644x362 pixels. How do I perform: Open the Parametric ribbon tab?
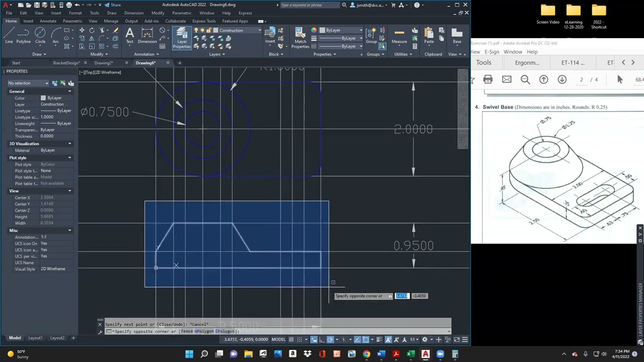(72, 21)
